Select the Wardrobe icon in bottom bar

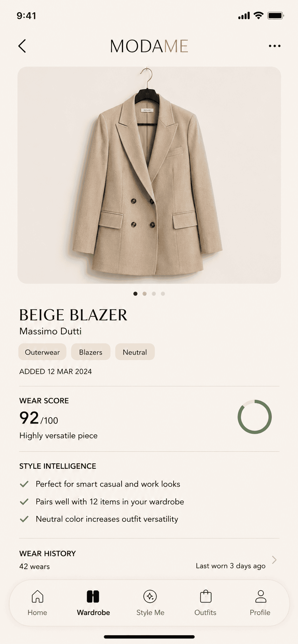[x=93, y=597]
